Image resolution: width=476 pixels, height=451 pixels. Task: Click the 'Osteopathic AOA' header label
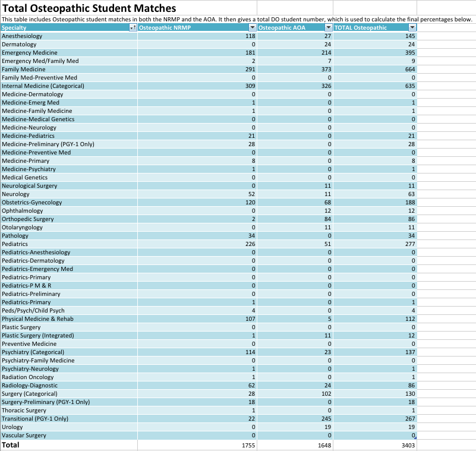(x=282, y=27)
